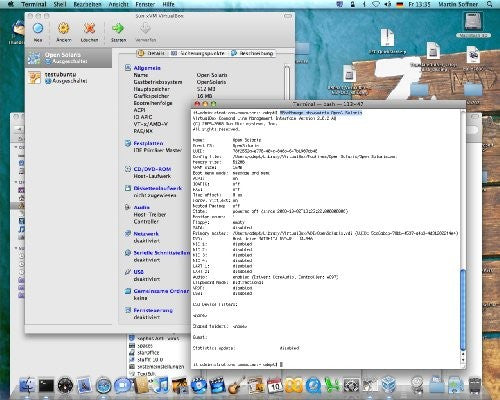Screen dimensions: 500x400
Task: Click the Netzwerk section icon
Action: point(128,234)
